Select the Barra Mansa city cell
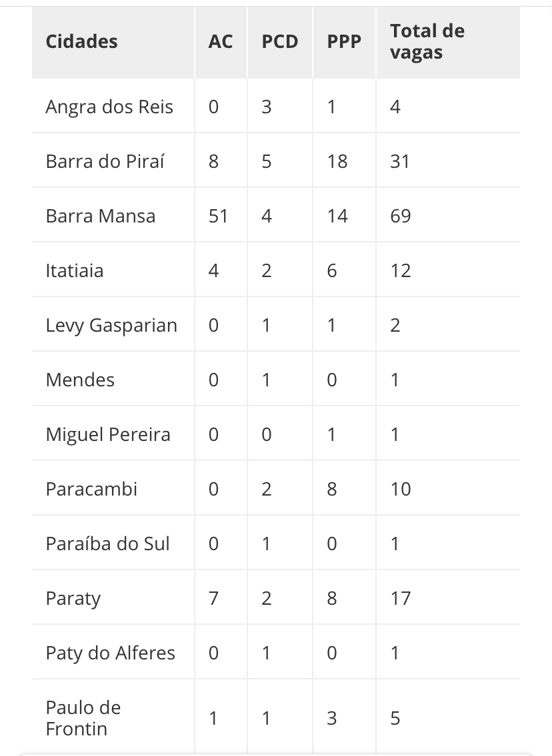Screen dimensions: 552x756 tap(101, 216)
